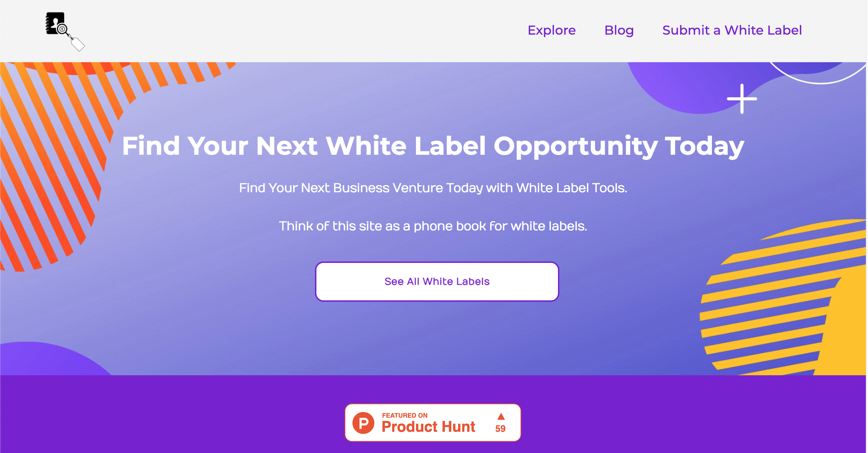Click the phone book tagline text
The width and height of the screenshot is (868, 453).
(x=433, y=226)
